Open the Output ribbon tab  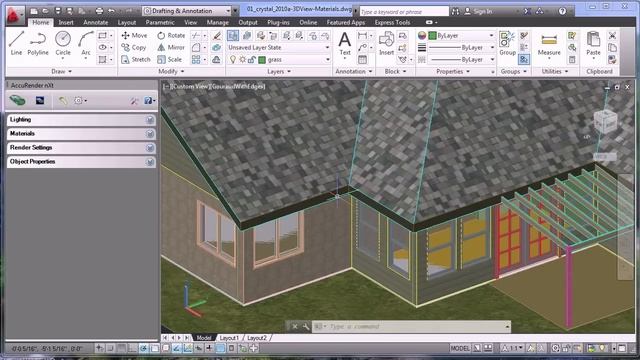point(248,22)
